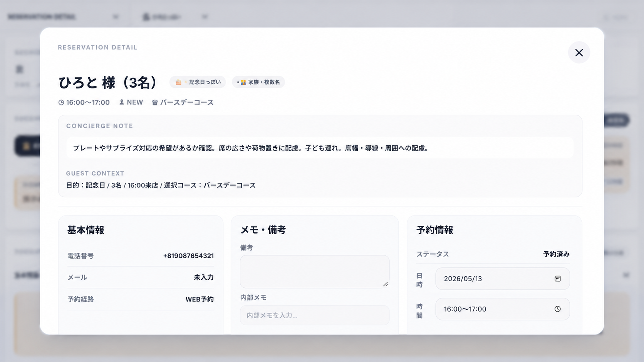The height and width of the screenshot is (362, 644).
Task: Click the ステータス value 予約済み
Action: pos(556,254)
